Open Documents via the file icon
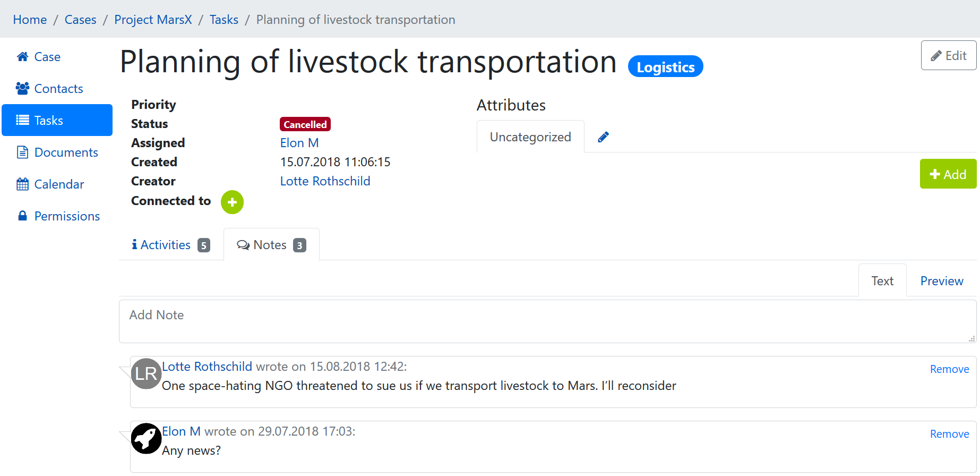Viewport: 980px width, 476px height. [22, 152]
